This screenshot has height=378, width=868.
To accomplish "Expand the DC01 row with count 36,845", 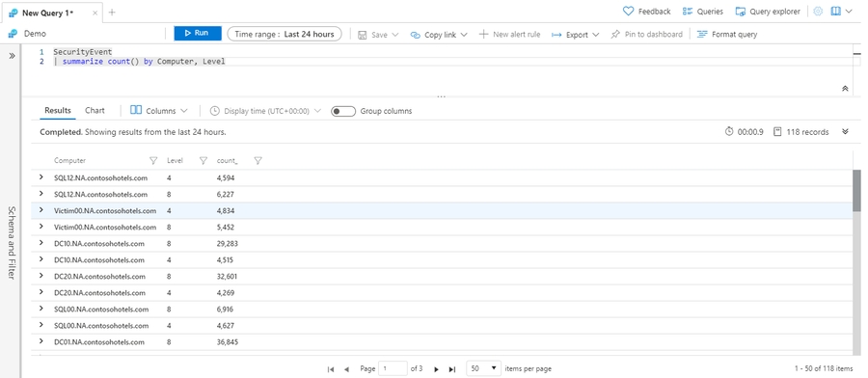I will (41, 341).
